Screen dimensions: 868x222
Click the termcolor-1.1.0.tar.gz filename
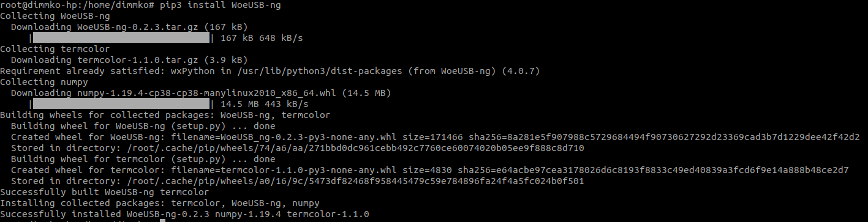click(x=139, y=60)
